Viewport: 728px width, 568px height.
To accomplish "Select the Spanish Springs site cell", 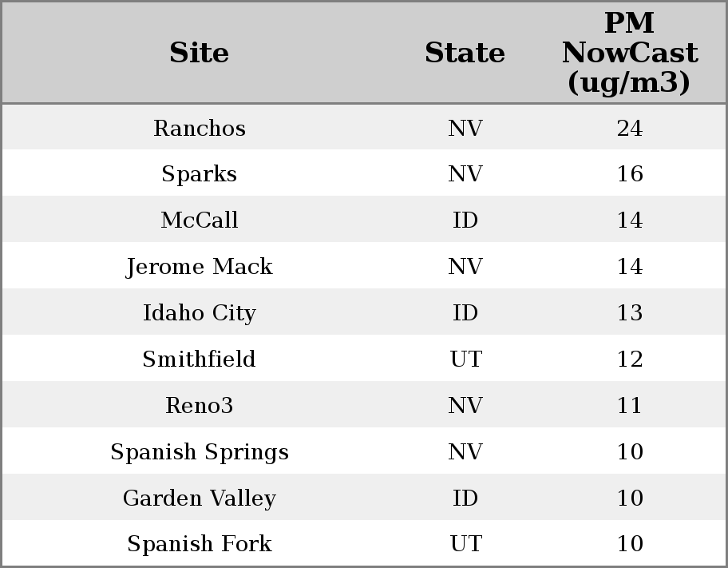I will 200,452.
